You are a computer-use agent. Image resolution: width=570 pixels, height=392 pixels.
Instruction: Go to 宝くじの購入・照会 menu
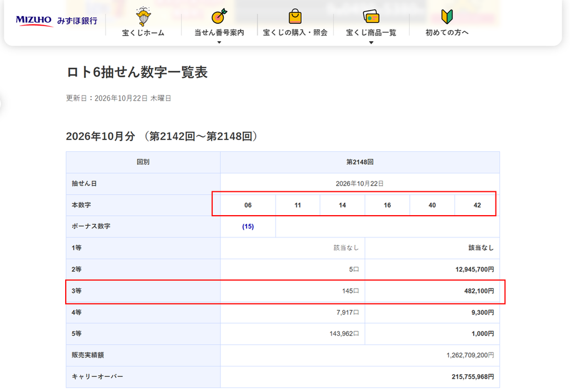pyautogui.click(x=295, y=33)
